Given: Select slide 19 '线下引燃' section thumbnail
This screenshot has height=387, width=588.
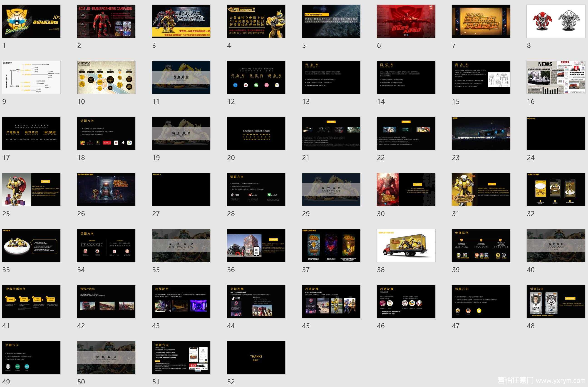Looking at the screenshot, I should (181, 133).
